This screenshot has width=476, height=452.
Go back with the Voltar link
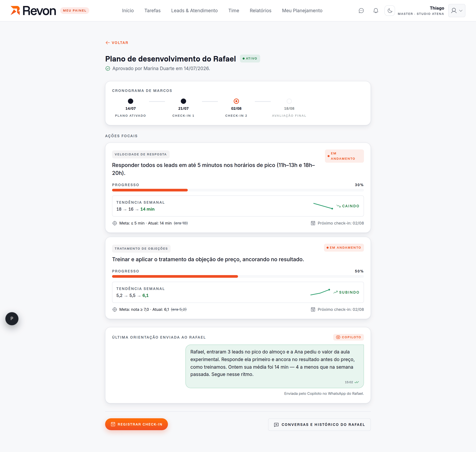pyautogui.click(x=117, y=43)
